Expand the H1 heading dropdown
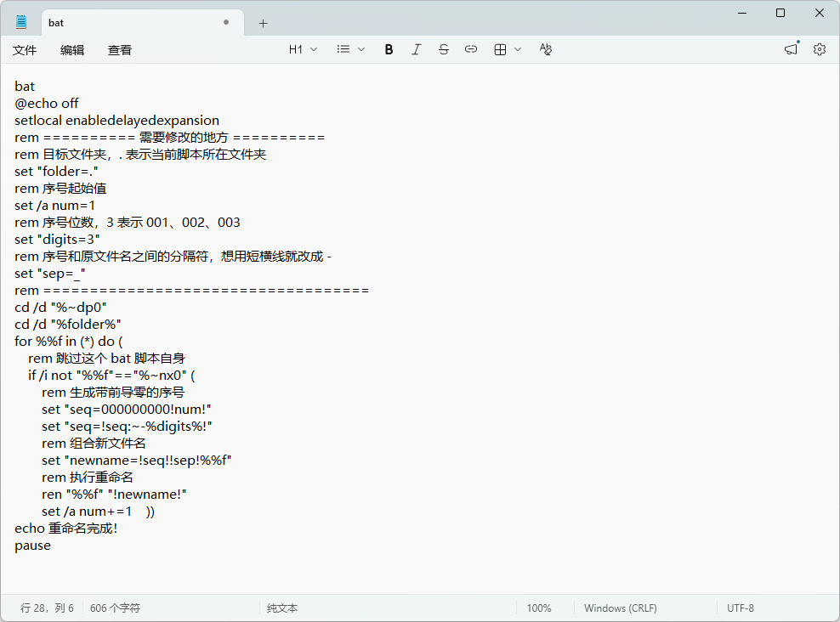This screenshot has width=840, height=622. (304, 50)
